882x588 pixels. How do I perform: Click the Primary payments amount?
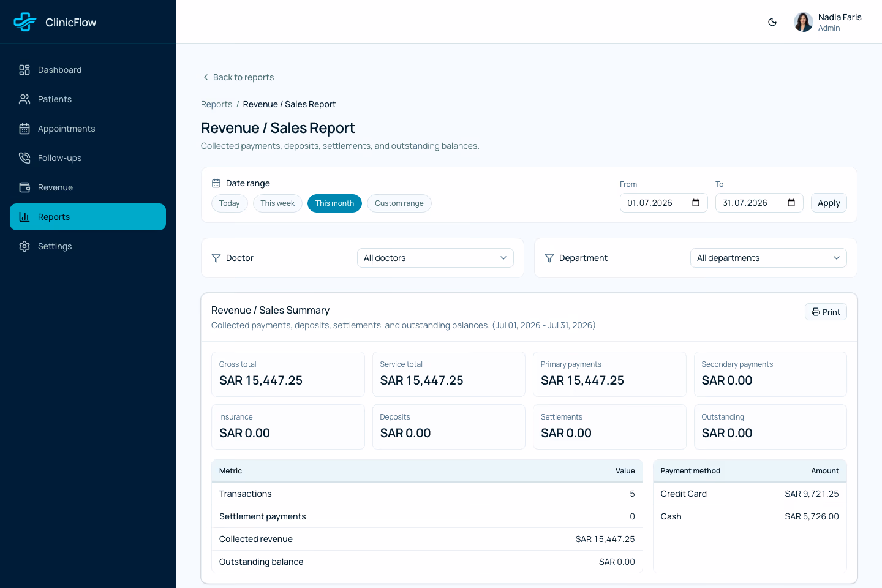582,380
